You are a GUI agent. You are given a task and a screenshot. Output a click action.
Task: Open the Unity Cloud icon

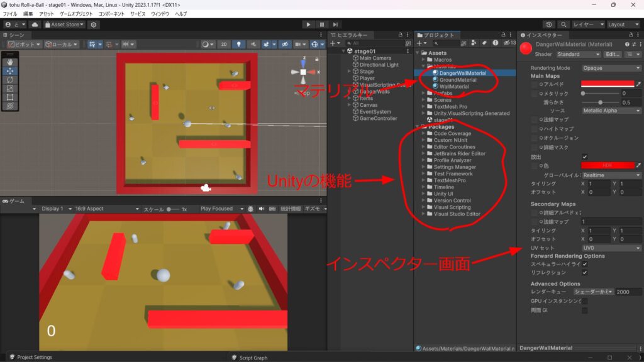pyautogui.click(x=35, y=25)
